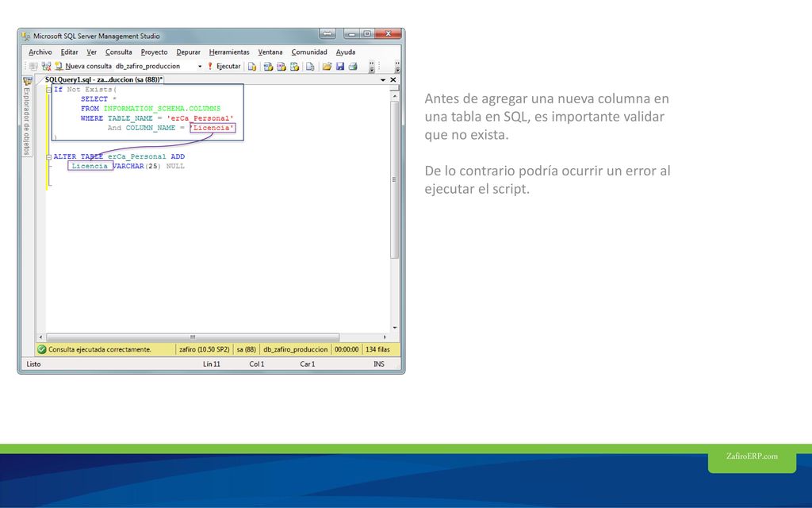Click 'Lín 11' in bottom status bar

pyautogui.click(x=211, y=364)
